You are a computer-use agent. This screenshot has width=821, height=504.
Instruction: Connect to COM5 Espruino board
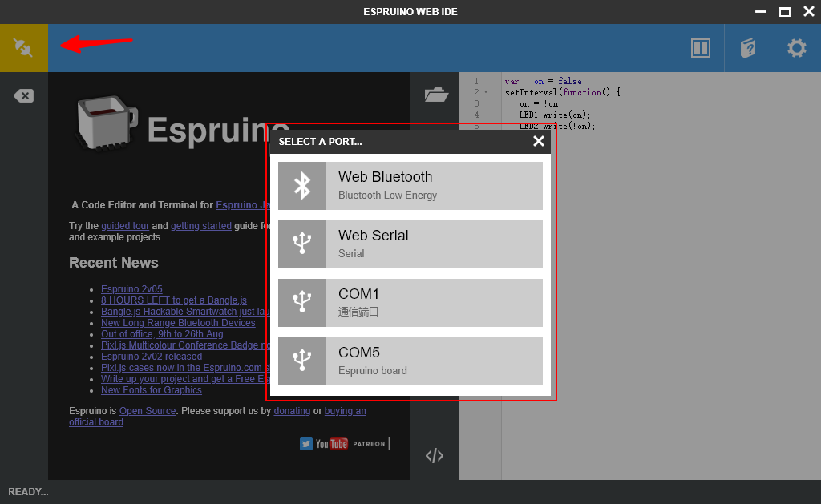[x=410, y=361]
